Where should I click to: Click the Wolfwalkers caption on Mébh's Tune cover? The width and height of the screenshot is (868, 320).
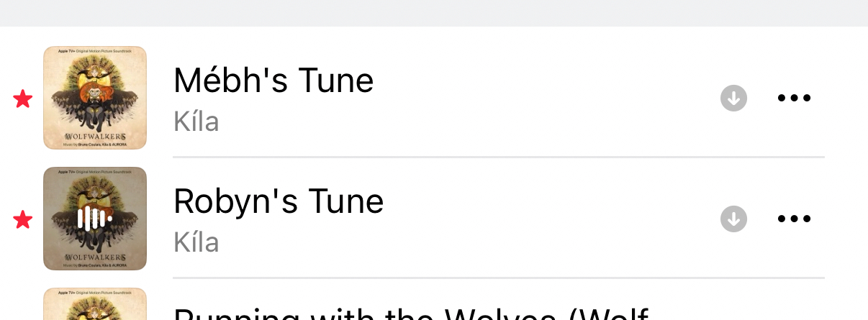click(95, 136)
